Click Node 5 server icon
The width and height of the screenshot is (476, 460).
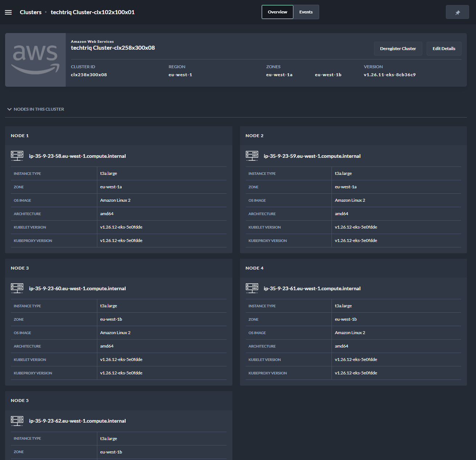(x=17, y=421)
